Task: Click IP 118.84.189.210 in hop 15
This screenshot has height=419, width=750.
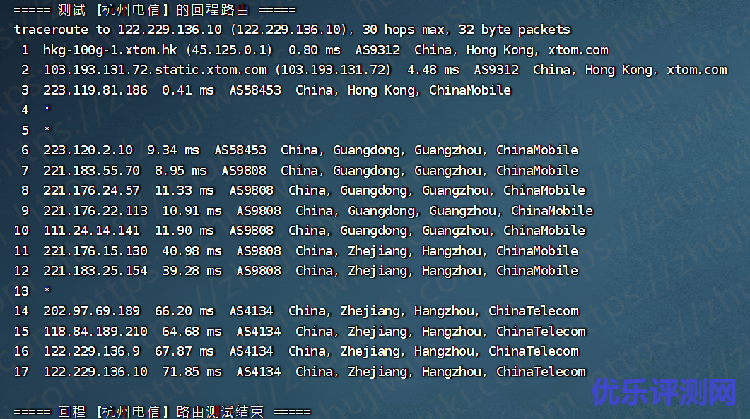Action: coord(95,332)
